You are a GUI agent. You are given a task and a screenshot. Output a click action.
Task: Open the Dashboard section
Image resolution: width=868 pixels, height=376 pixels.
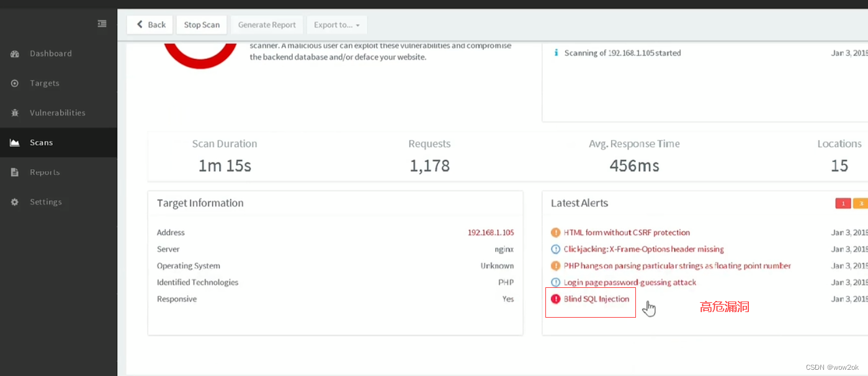tap(58, 53)
